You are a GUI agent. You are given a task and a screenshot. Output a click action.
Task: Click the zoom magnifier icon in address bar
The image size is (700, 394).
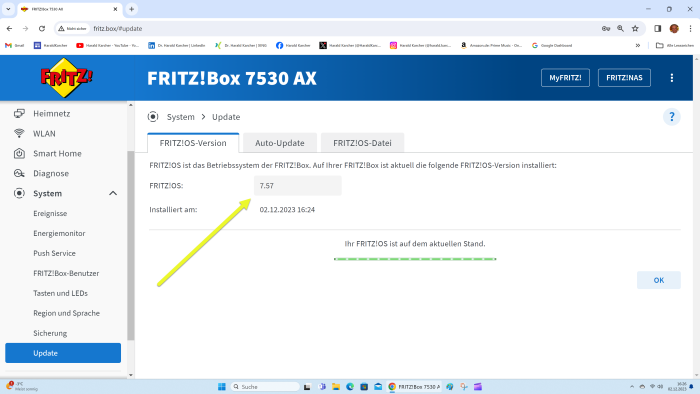[621, 29]
